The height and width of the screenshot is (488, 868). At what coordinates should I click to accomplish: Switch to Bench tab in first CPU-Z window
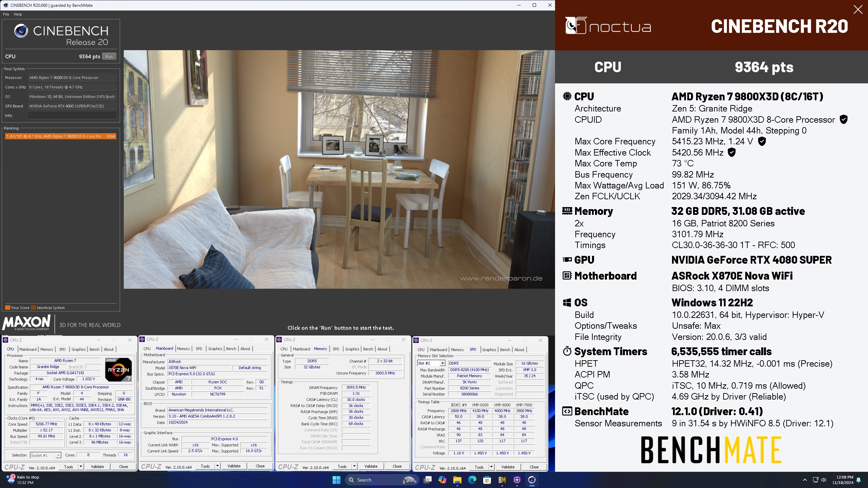[x=95, y=349]
